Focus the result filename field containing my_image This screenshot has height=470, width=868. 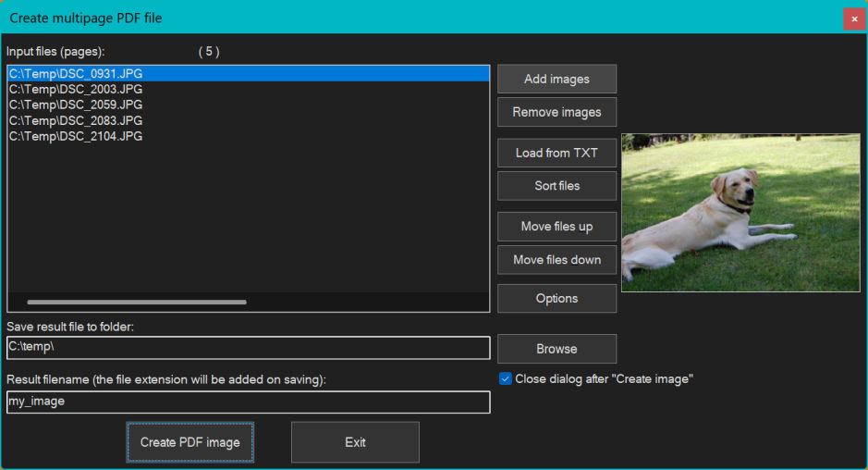click(x=248, y=402)
